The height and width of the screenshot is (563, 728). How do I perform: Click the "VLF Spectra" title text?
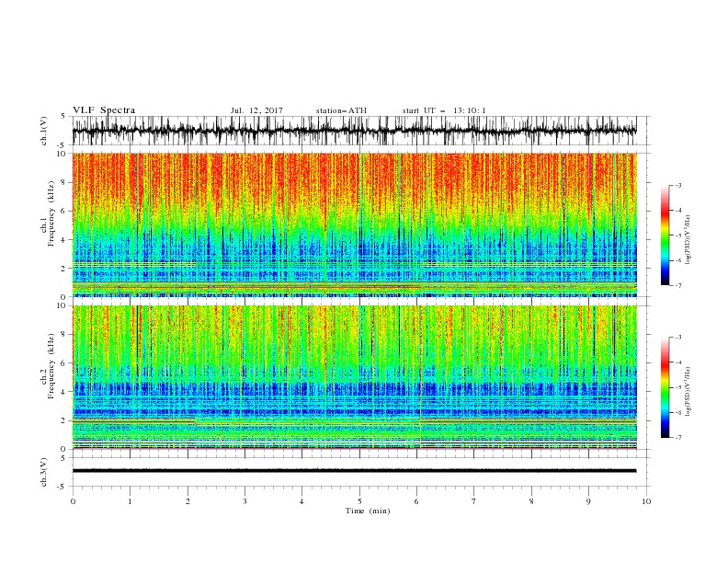coord(104,110)
